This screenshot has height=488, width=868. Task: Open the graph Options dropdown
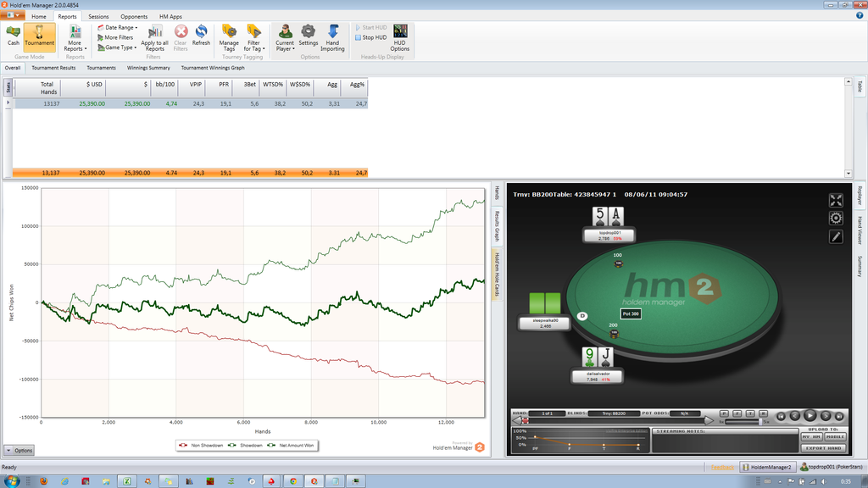tap(19, 451)
